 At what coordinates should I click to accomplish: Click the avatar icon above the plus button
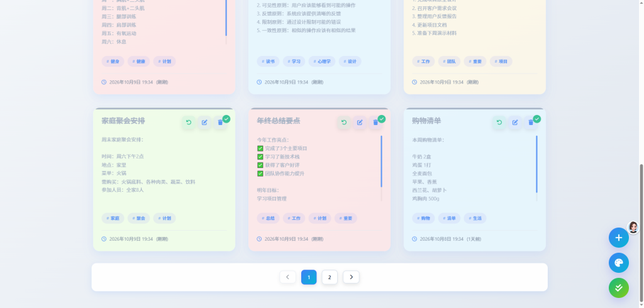click(x=633, y=227)
